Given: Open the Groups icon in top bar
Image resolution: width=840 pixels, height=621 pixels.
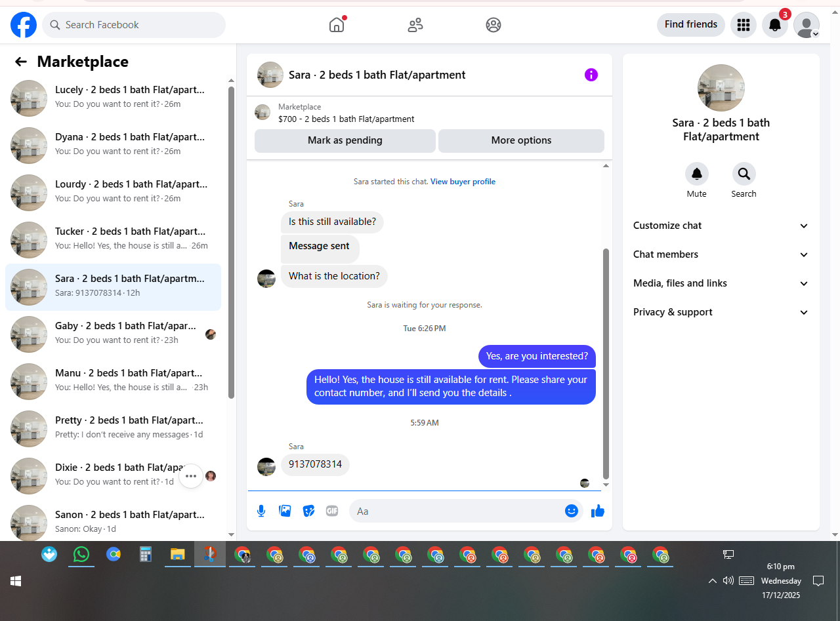Looking at the screenshot, I should 493,25.
